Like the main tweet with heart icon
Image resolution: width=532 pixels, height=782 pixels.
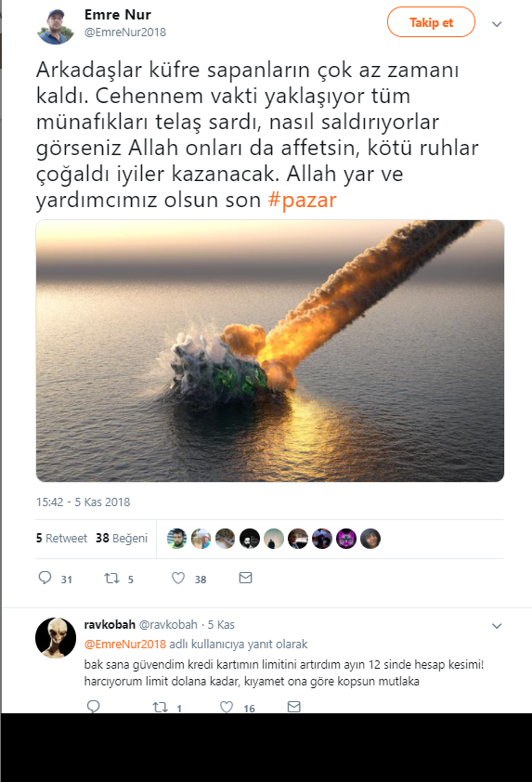click(x=178, y=578)
